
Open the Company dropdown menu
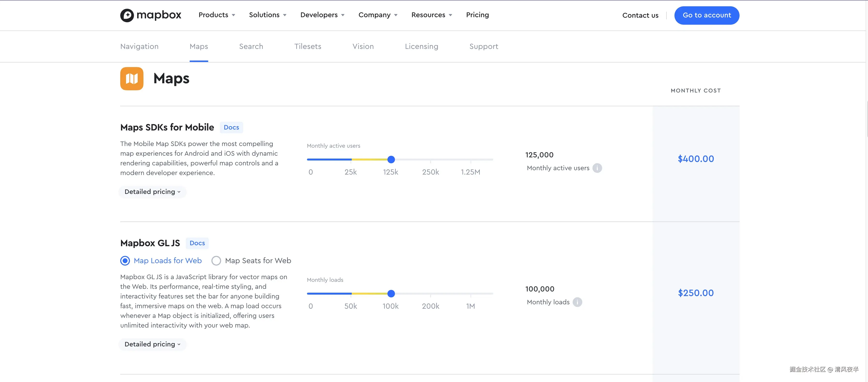click(378, 15)
